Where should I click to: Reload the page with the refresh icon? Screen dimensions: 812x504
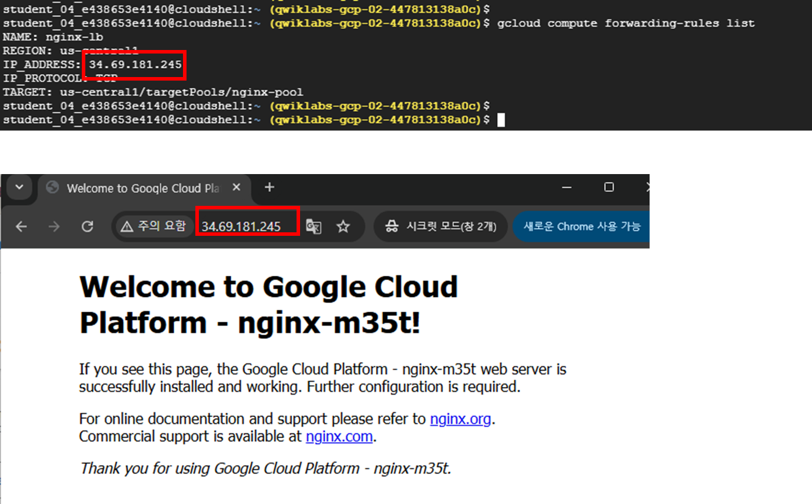tap(87, 226)
